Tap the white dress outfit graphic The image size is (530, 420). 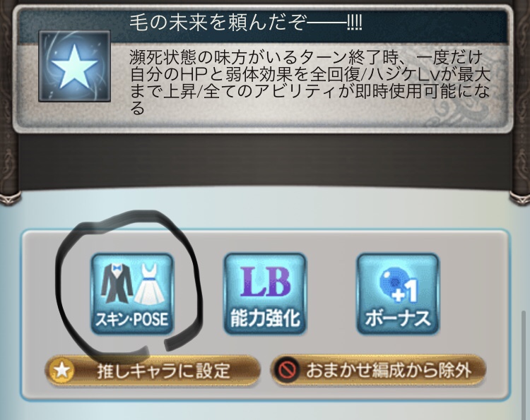(149, 284)
